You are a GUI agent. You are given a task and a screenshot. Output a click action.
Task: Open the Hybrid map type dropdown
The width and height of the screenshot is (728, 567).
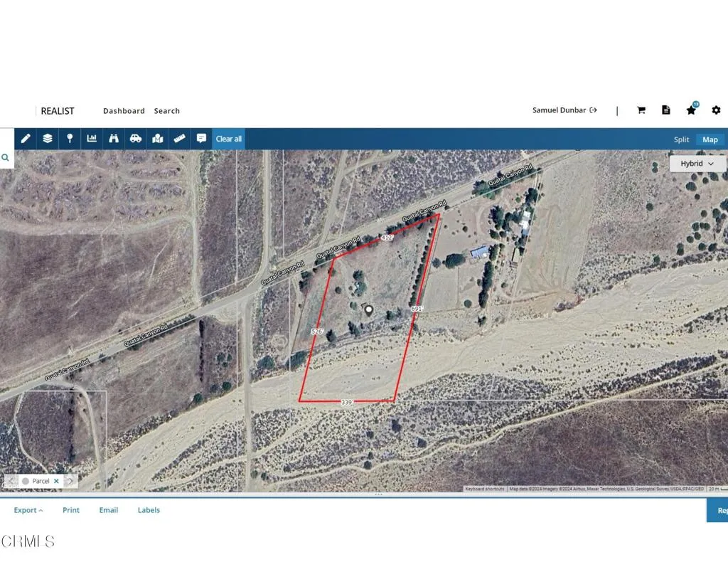[x=697, y=164]
